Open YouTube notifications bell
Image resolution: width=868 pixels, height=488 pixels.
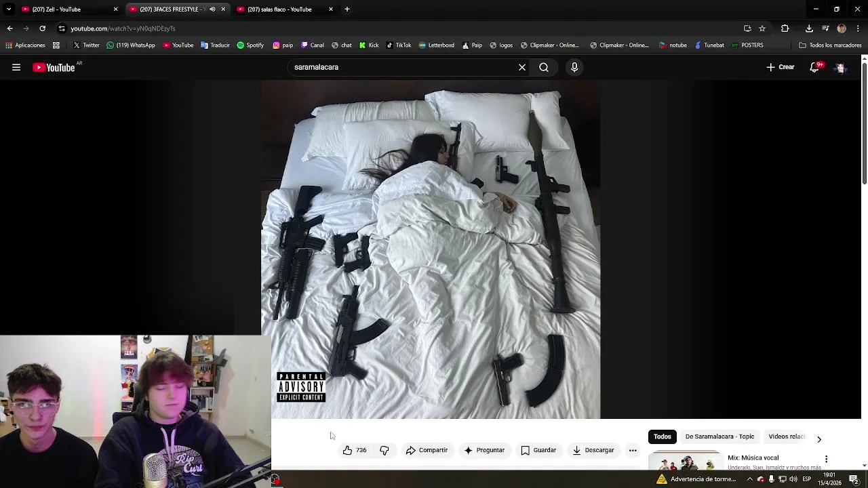[x=814, y=67]
